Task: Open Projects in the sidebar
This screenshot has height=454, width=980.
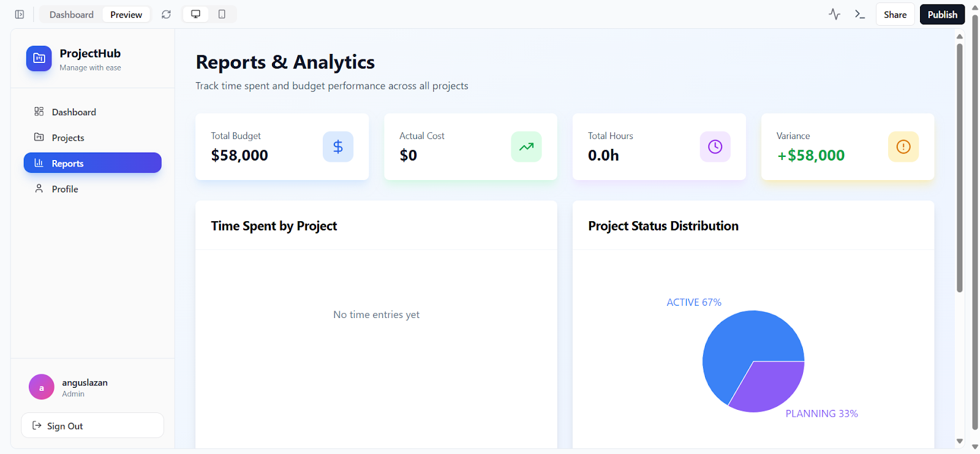Action: (92, 137)
